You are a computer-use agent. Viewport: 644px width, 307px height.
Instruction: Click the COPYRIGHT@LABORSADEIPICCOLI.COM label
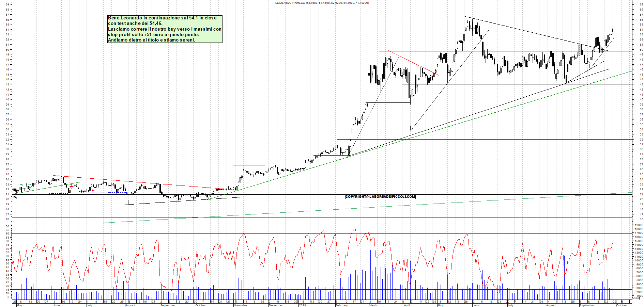[x=380, y=197]
